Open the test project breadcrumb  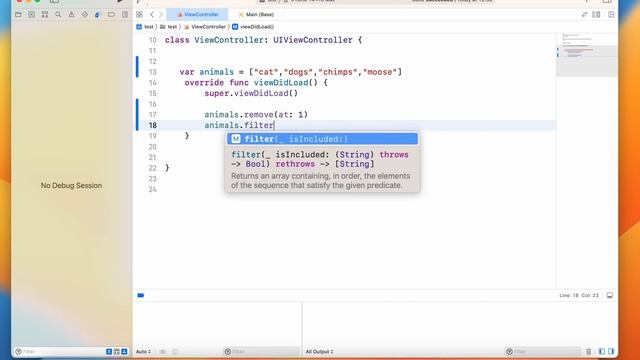(145, 27)
